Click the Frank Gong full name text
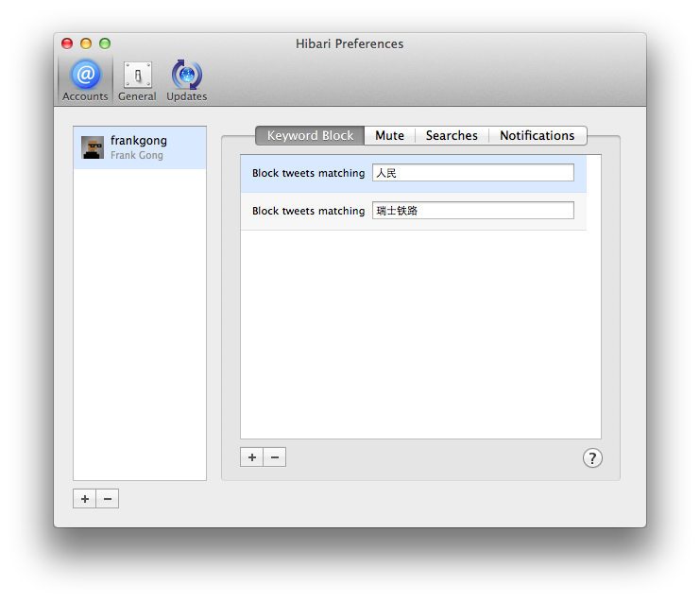The height and width of the screenshot is (602, 700). [x=137, y=155]
